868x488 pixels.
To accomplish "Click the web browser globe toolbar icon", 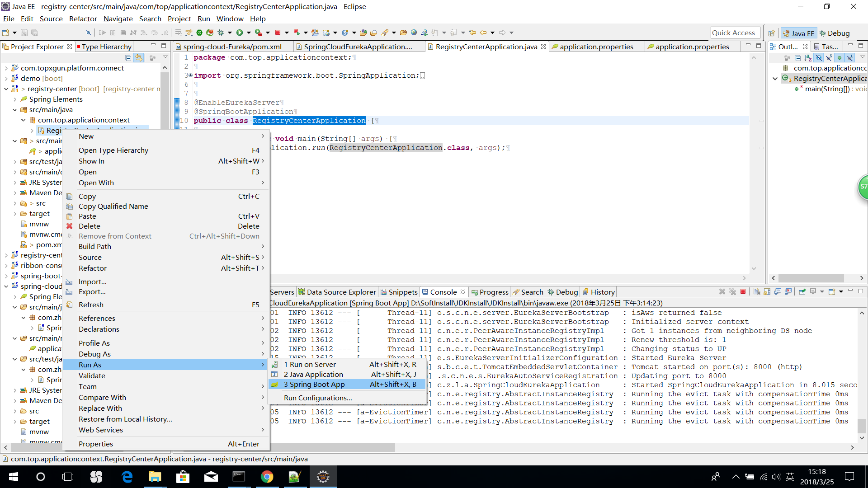I will [414, 33].
